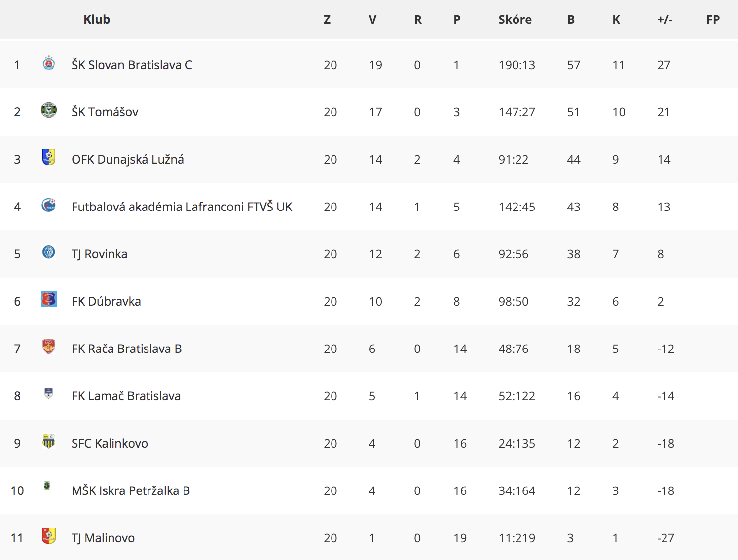The width and height of the screenshot is (738, 560).
Task: Click the ŠK Slovan Bratislava C club crest
Action: (x=48, y=63)
